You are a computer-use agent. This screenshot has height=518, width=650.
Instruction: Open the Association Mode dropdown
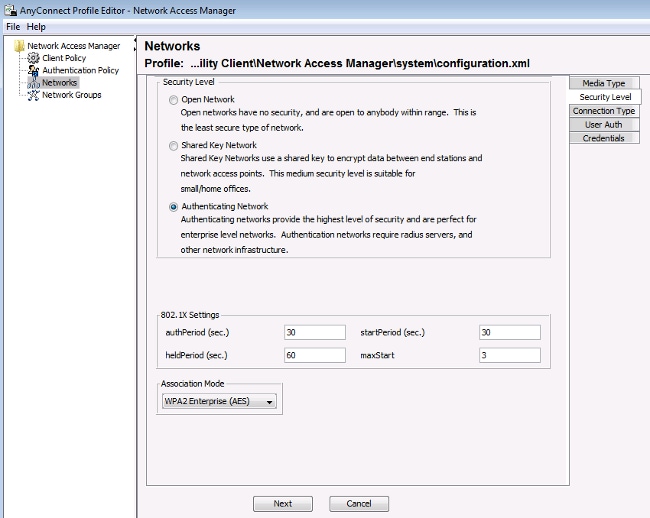click(219, 402)
